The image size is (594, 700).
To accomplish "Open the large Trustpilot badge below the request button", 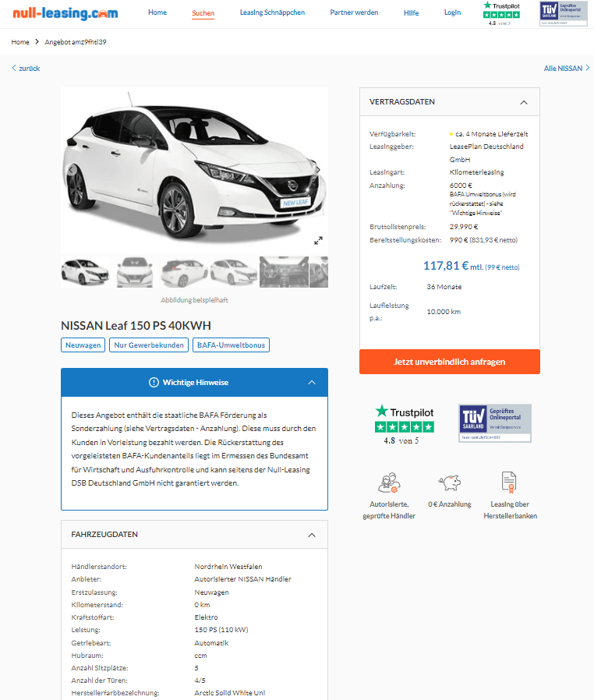I will (x=405, y=424).
